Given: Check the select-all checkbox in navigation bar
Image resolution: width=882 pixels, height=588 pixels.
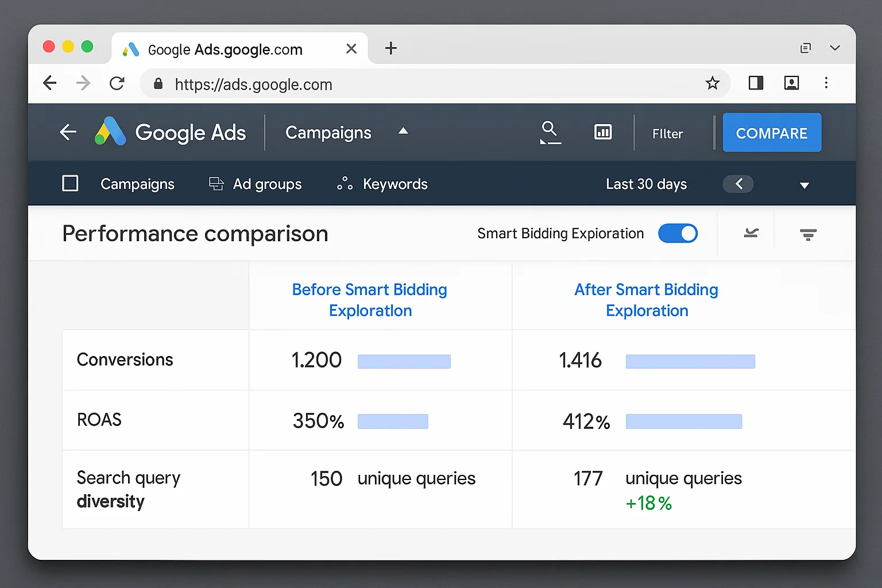Looking at the screenshot, I should pos(70,183).
